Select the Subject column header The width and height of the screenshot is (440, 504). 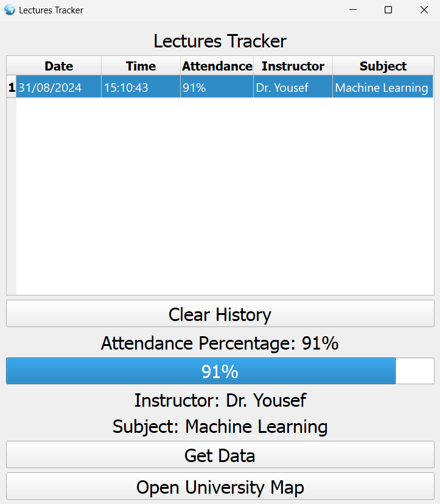point(382,66)
